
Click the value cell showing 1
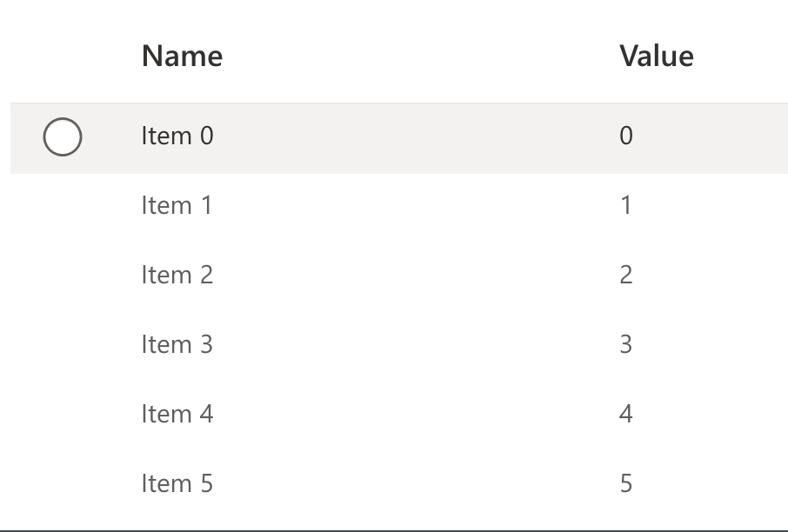627,206
